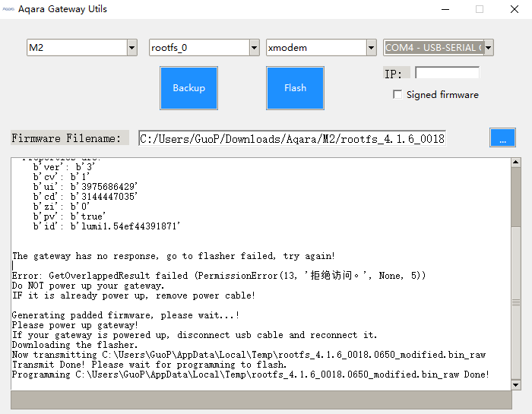Click the Flash button
Image resolution: width=532 pixels, height=414 pixels.
pos(295,88)
